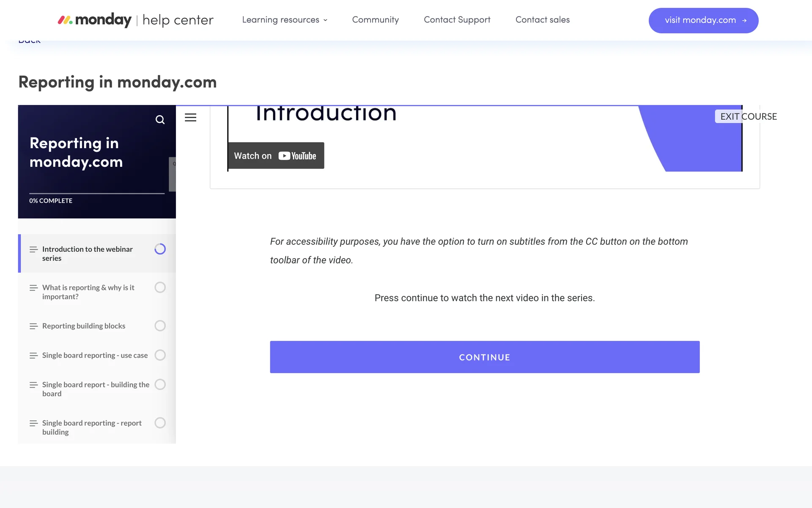The image size is (812, 508).
Task: Click the arrow in the visit monday.com button
Action: [744, 20]
